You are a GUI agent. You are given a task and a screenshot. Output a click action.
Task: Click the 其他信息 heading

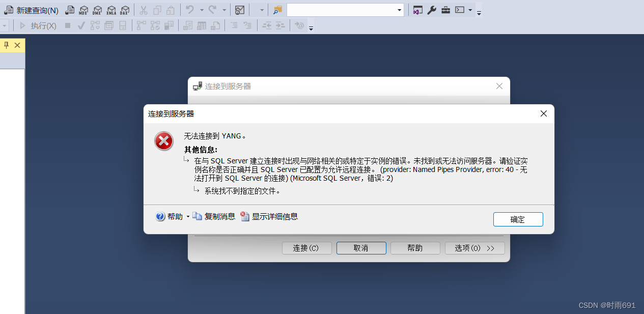(201, 150)
